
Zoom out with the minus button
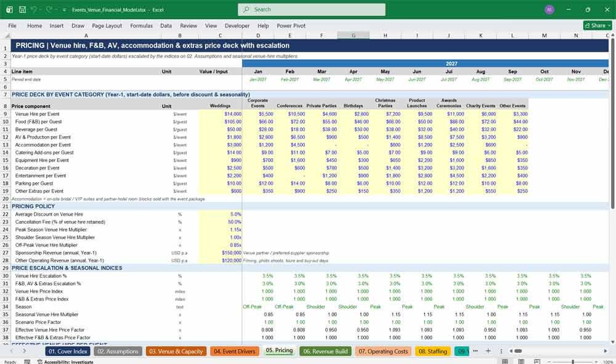click(549, 362)
